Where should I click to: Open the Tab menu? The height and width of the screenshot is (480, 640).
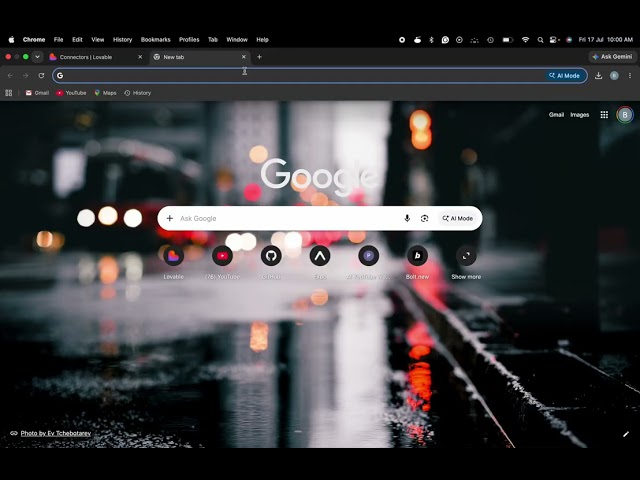click(213, 40)
